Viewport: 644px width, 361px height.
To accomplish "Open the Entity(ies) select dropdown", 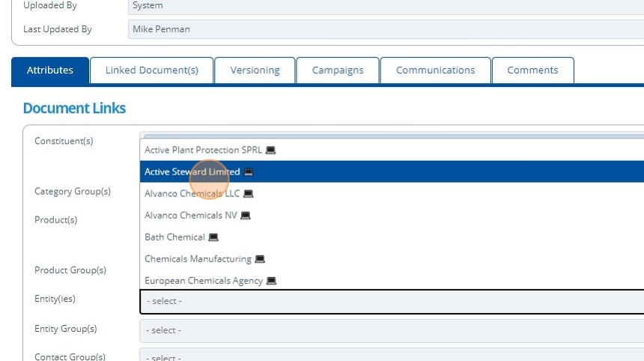I will tap(392, 301).
